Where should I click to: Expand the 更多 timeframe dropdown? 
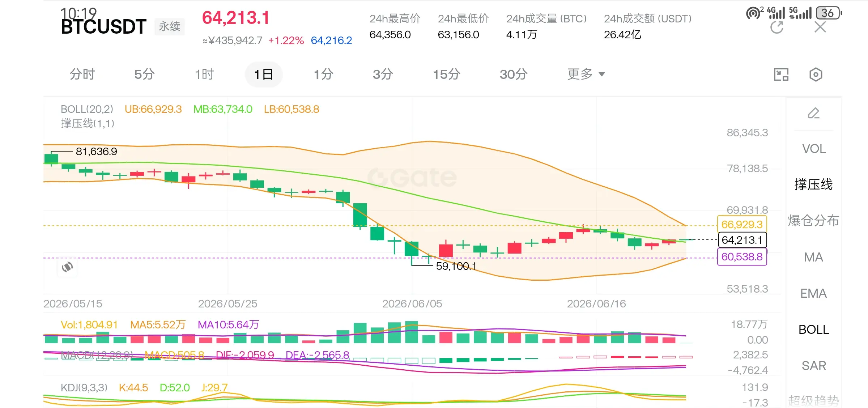tap(586, 74)
